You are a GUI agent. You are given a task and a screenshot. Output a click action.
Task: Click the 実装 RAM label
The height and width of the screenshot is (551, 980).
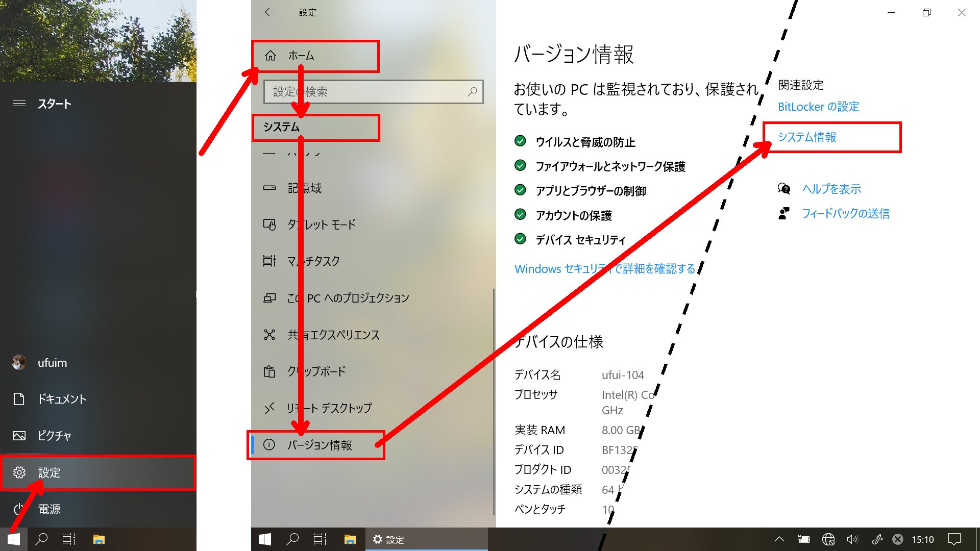pyautogui.click(x=540, y=430)
